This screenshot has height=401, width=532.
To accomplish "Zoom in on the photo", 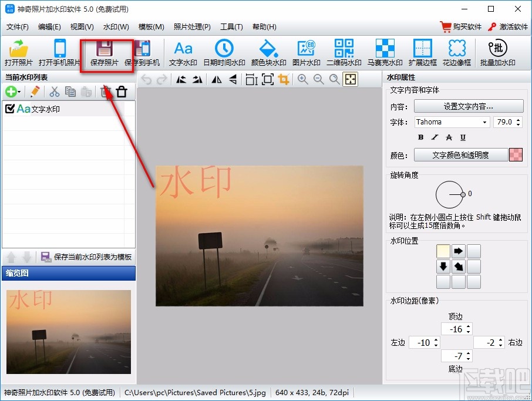I will click(x=302, y=80).
